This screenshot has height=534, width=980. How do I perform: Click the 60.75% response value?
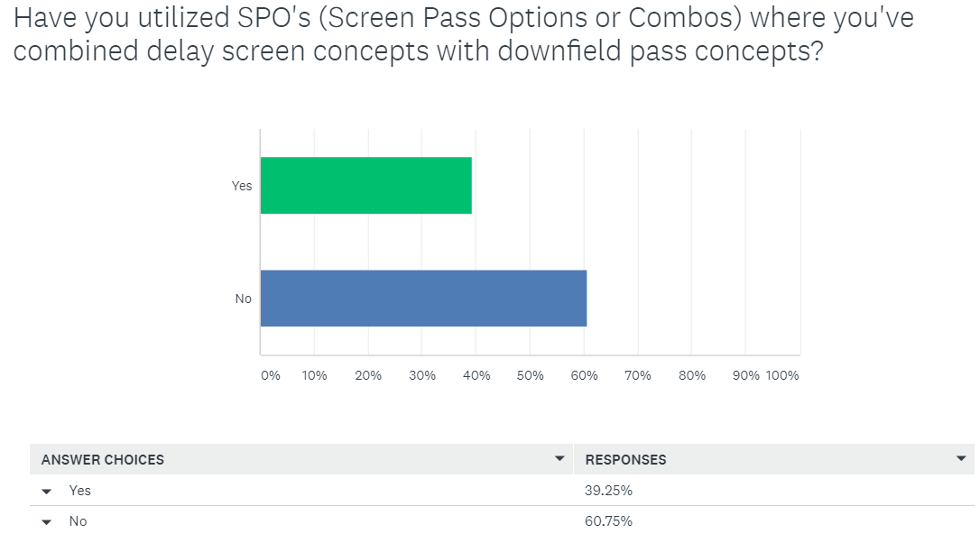coord(609,521)
